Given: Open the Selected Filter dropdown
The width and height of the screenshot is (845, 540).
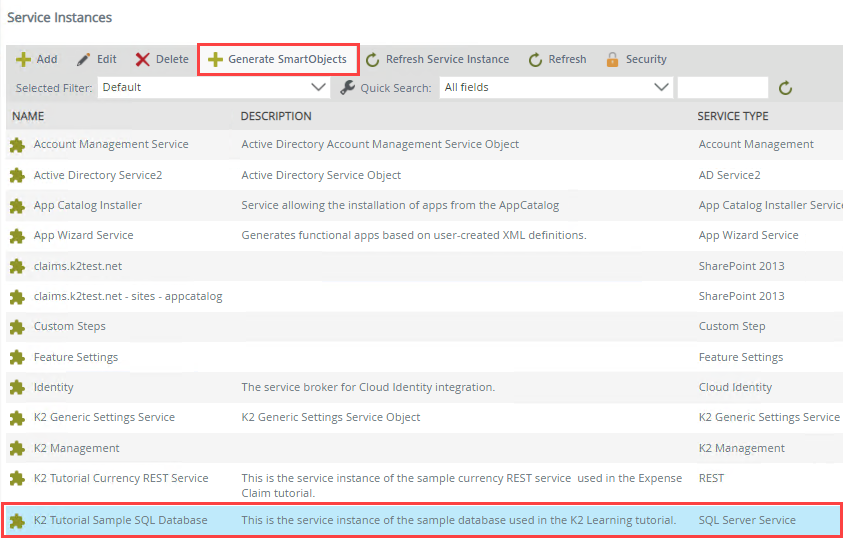Looking at the screenshot, I should pyautogui.click(x=214, y=87).
